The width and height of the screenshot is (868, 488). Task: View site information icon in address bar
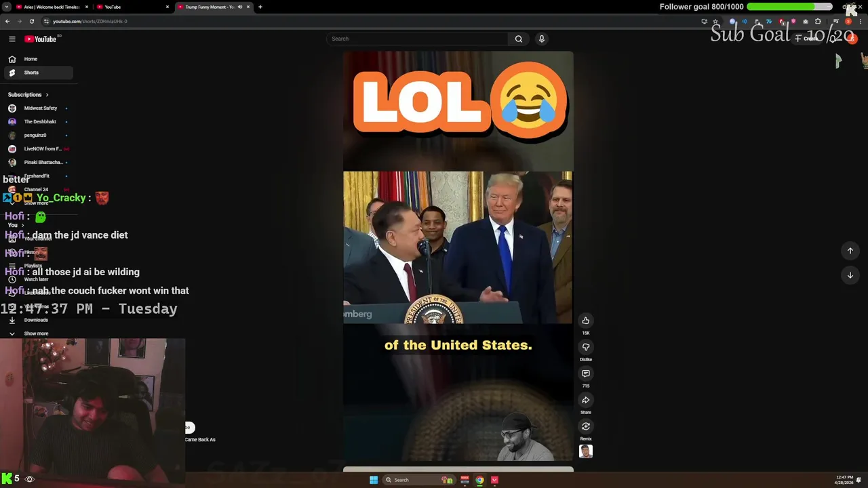46,21
